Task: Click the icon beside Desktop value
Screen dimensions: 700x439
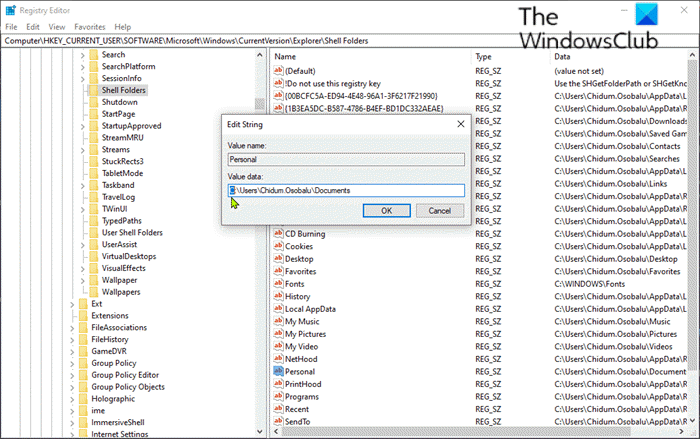Action: 278,259
